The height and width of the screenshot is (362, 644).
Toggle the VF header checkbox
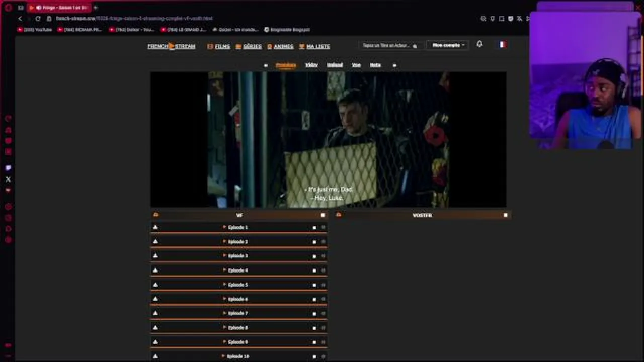[x=323, y=215]
